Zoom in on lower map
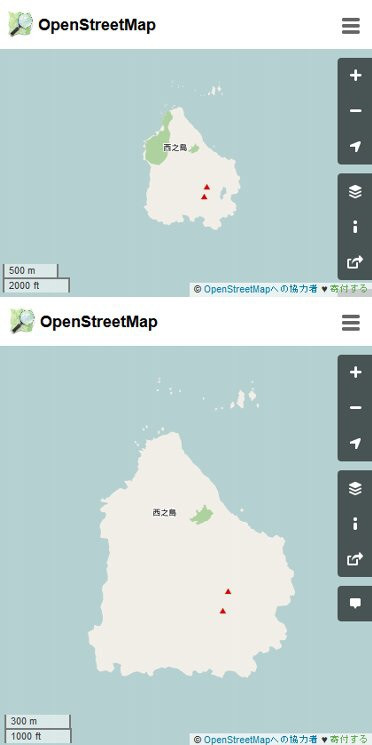 point(355,372)
